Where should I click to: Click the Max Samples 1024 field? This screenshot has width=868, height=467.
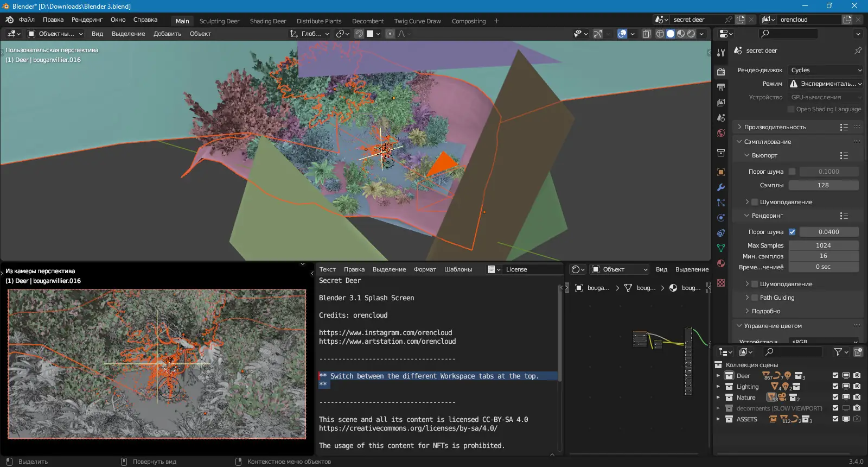(823, 245)
